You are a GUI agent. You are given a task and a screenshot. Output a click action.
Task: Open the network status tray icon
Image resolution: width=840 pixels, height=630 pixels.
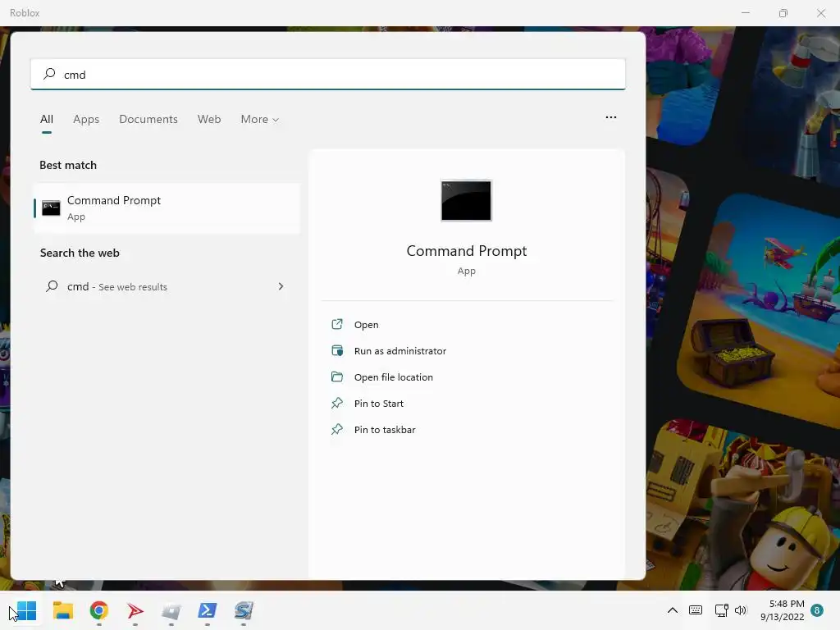pos(721,610)
